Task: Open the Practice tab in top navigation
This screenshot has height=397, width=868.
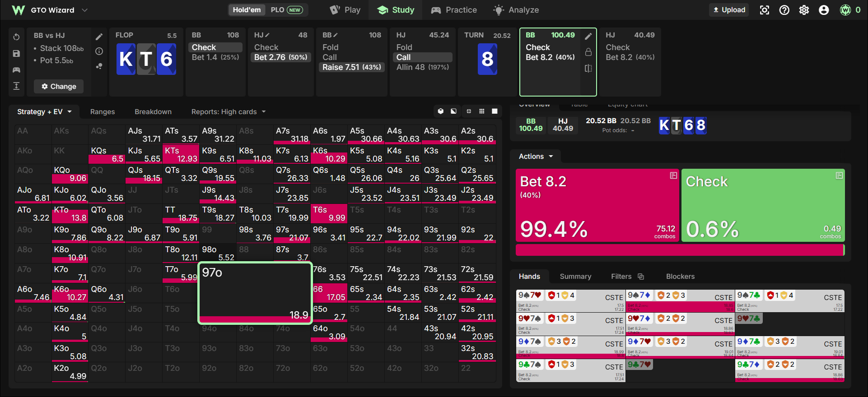Action: (x=454, y=10)
